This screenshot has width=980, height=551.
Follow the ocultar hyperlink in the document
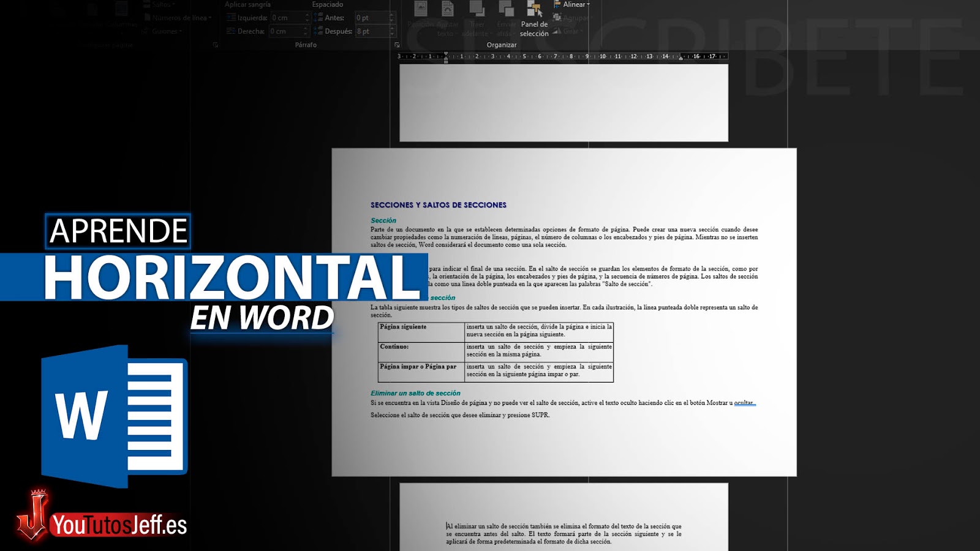click(744, 403)
